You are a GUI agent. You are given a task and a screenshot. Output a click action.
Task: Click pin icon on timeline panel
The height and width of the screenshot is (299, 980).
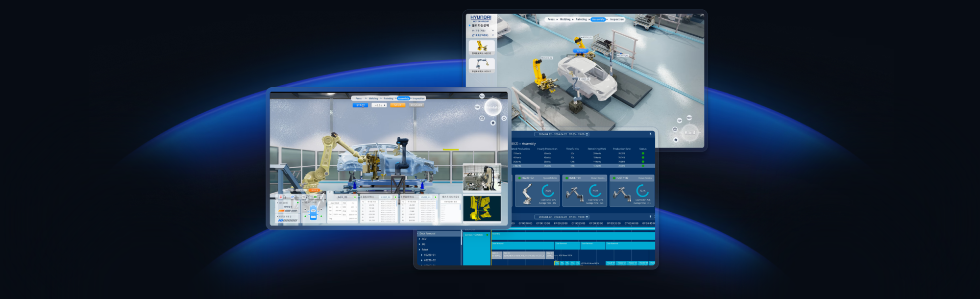(651, 217)
